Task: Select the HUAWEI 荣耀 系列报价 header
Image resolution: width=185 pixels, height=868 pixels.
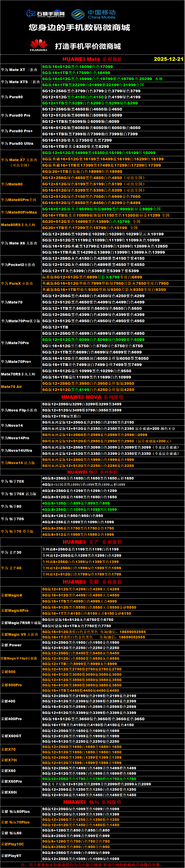Action: click(92, 582)
